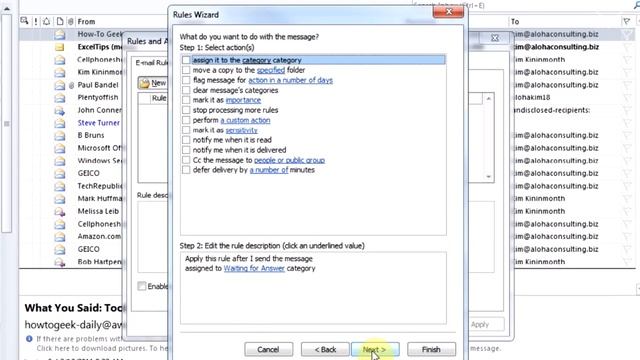This screenshot has width=640, height=360.
Task: Click New Rule button in Rules and Alerts
Action: point(153,83)
